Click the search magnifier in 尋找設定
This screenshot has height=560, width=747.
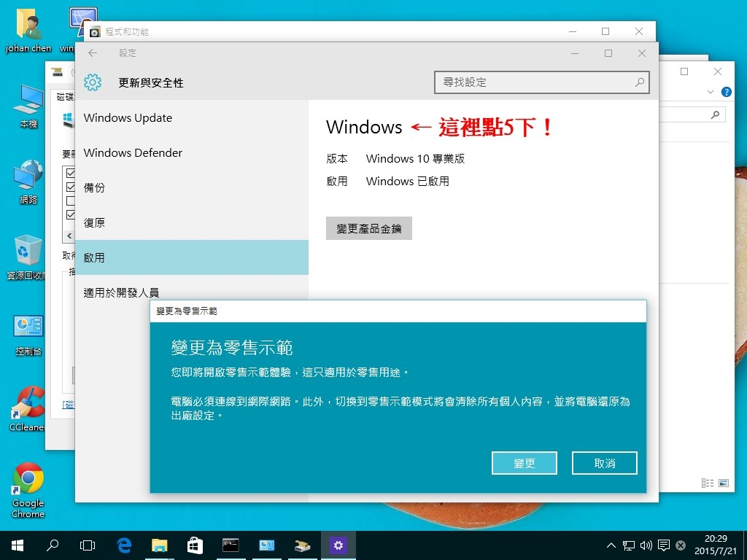[639, 82]
